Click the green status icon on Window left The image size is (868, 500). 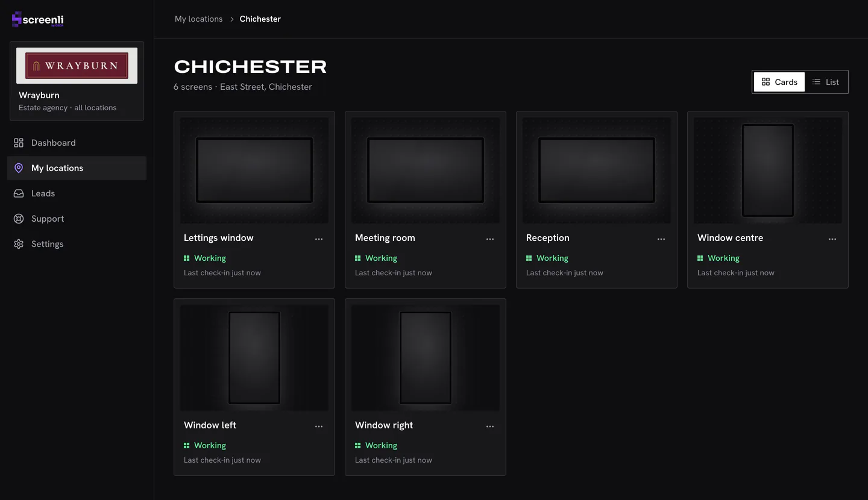[187, 445]
